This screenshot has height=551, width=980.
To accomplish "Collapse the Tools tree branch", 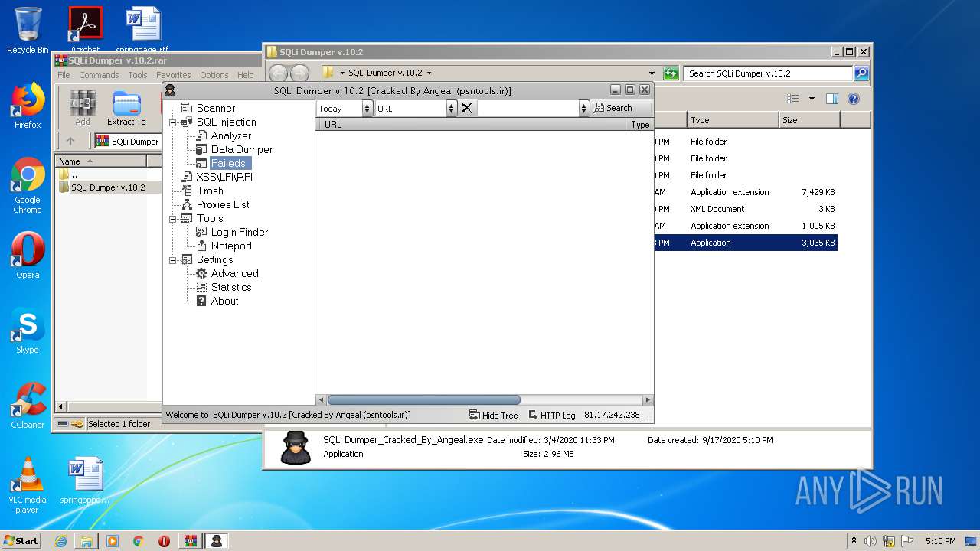I will point(173,219).
